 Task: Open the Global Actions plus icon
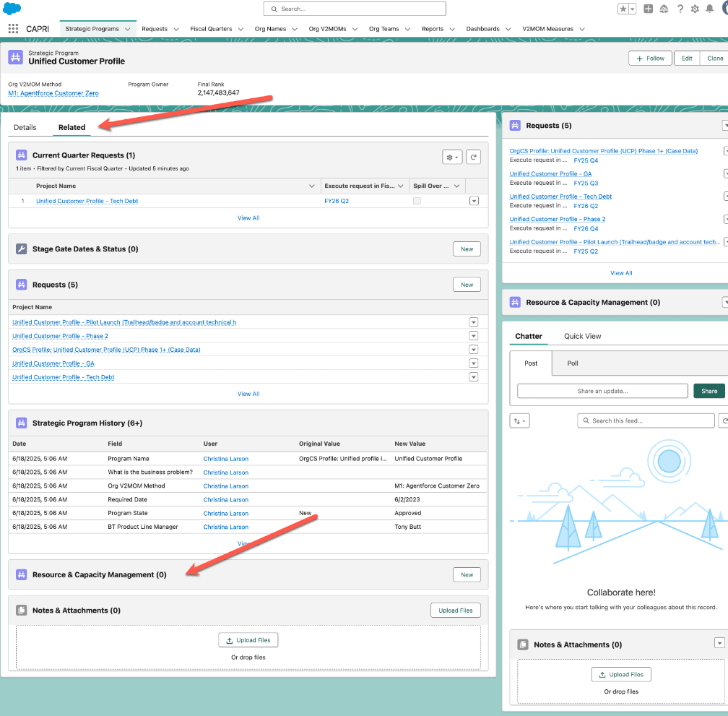[x=648, y=9]
